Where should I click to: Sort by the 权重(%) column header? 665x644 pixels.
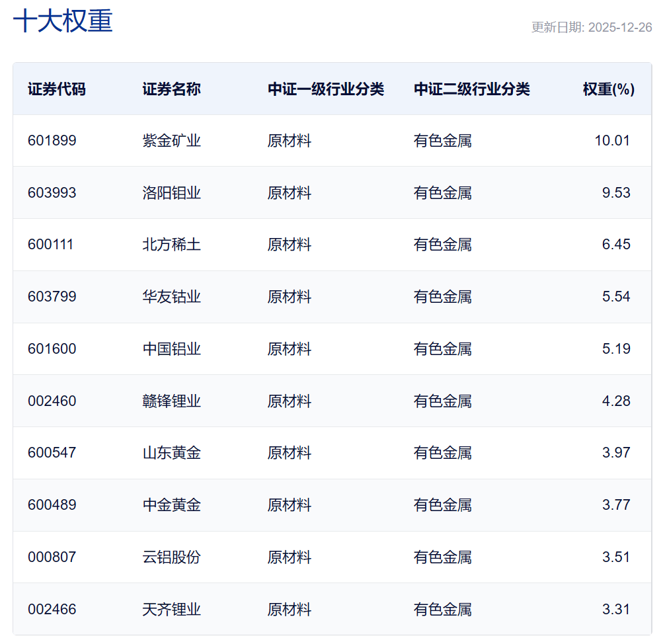coord(607,88)
